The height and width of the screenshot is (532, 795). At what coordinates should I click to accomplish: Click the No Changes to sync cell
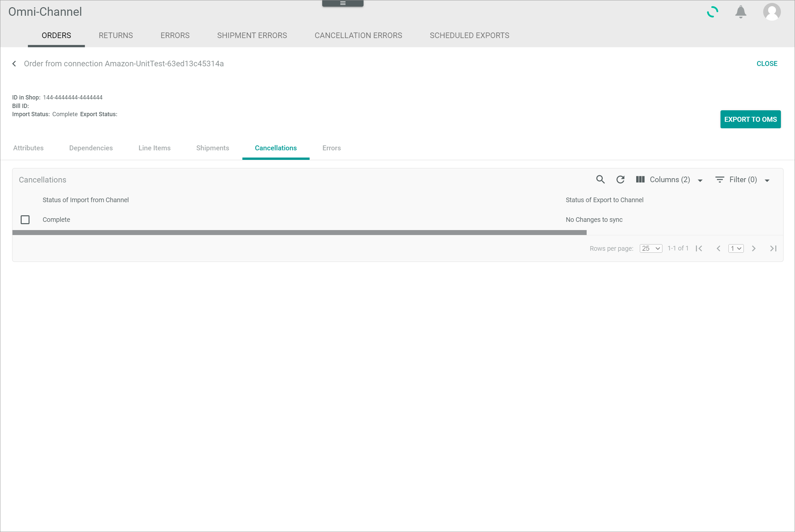click(x=594, y=220)
